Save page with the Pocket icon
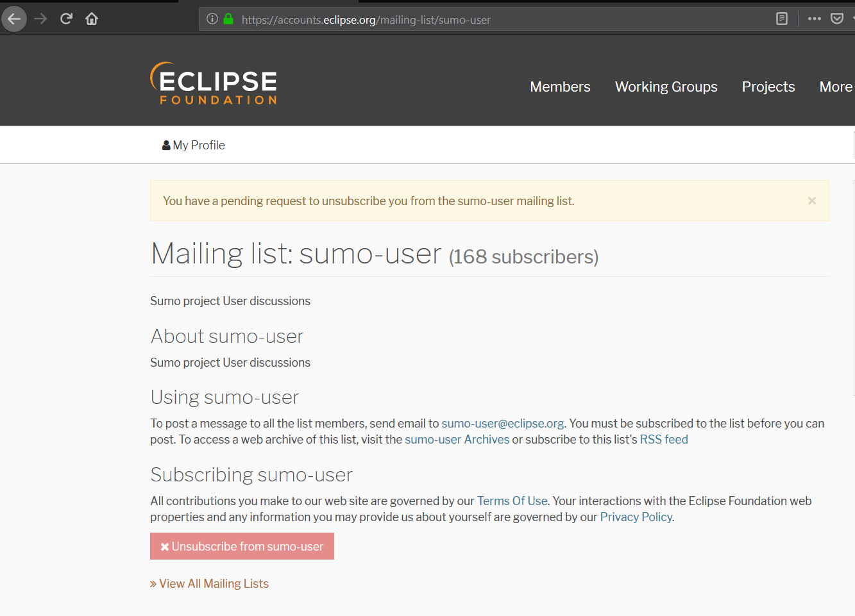The width and height of the screenshot is (855, 616). point(837,19)
